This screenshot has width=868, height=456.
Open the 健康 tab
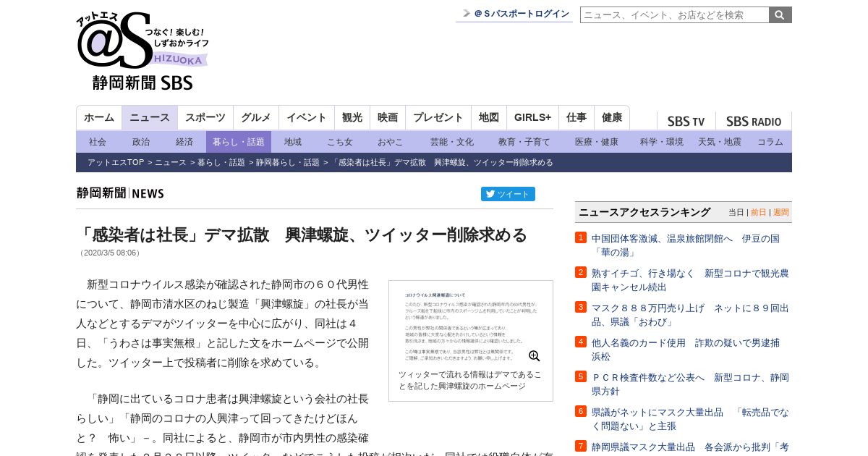click(612, 118)
